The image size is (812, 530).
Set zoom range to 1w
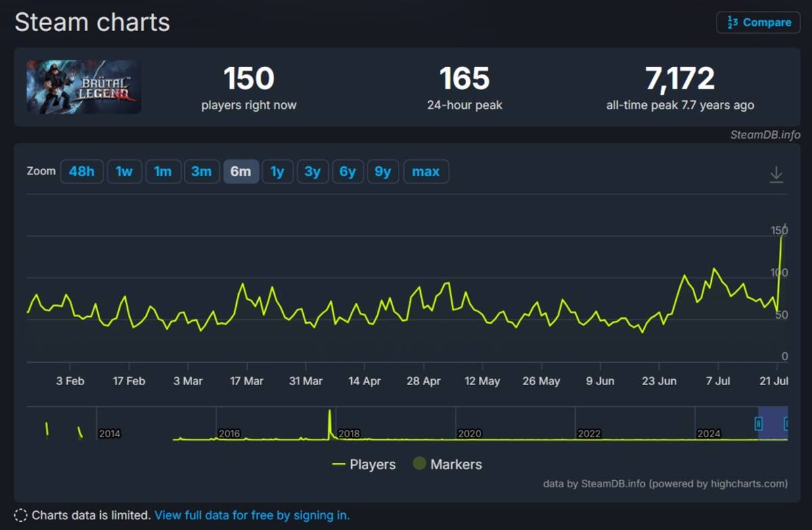[124, 171]
